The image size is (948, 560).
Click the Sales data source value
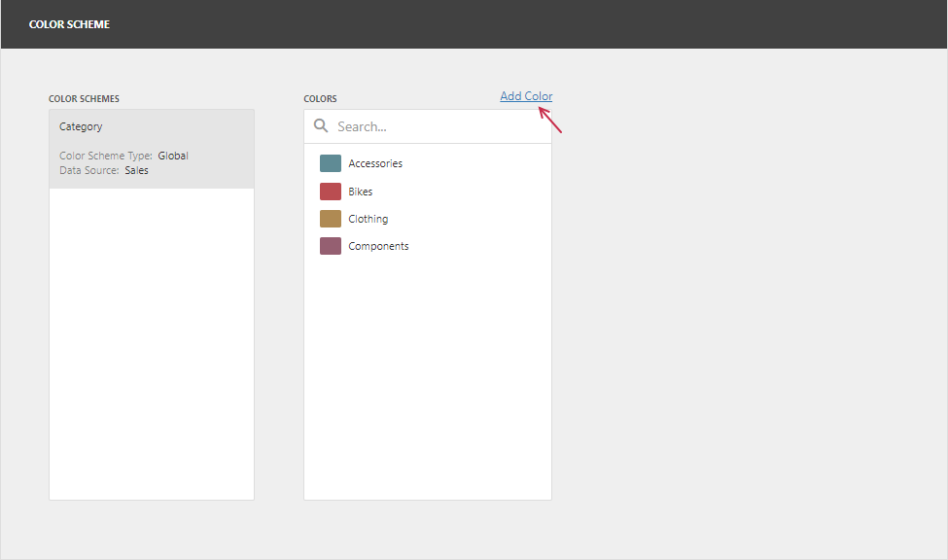pos(136,169)
